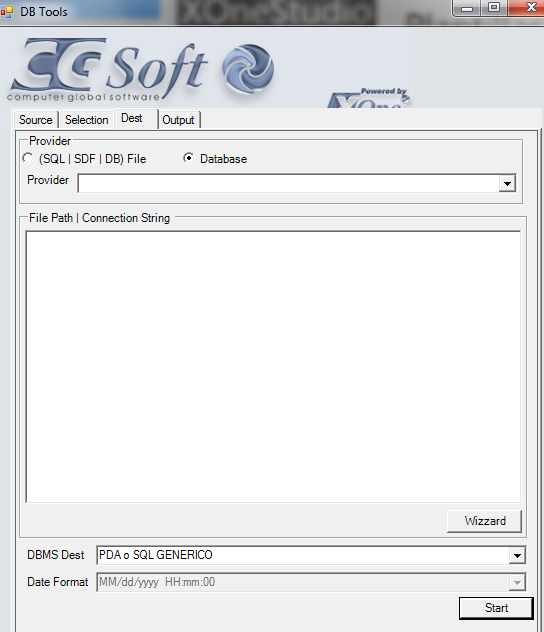Viewport: 544px width, 632px height.
Task: Click the blue swirl logo icon
Action: pyautogui.click(x=248, y=69)
